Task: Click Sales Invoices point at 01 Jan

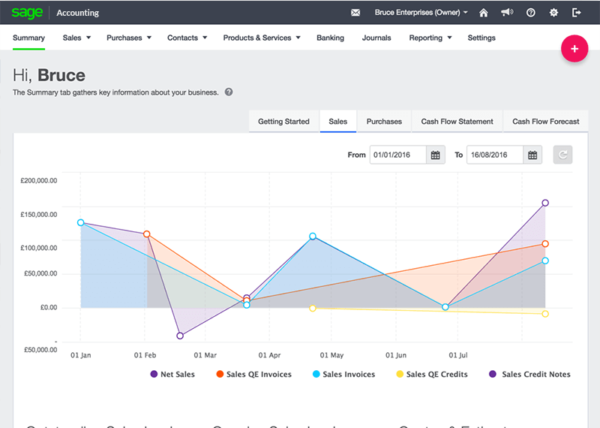Action: [80, 223]
